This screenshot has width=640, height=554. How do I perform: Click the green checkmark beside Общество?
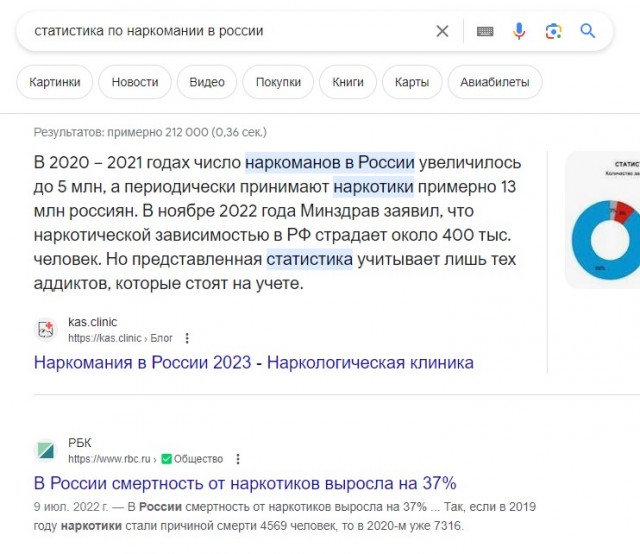click(166, 459)
